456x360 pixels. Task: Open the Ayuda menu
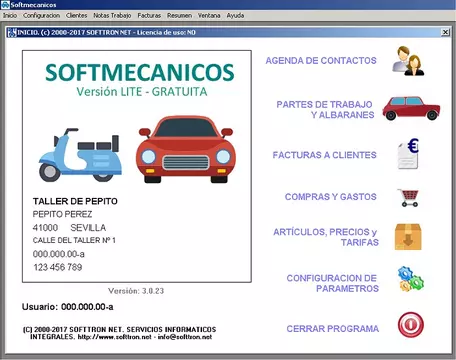click(235, 16)
